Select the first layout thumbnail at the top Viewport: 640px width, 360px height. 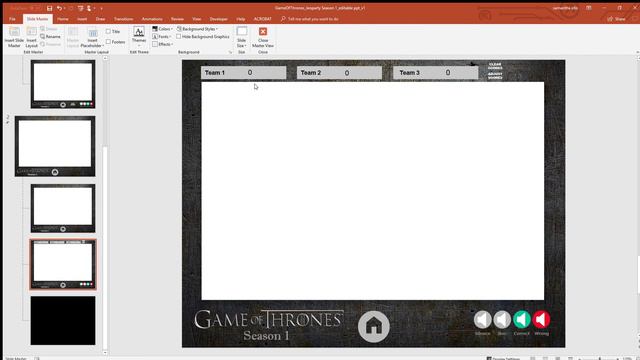pyautogui.click(x=63, y=84)
